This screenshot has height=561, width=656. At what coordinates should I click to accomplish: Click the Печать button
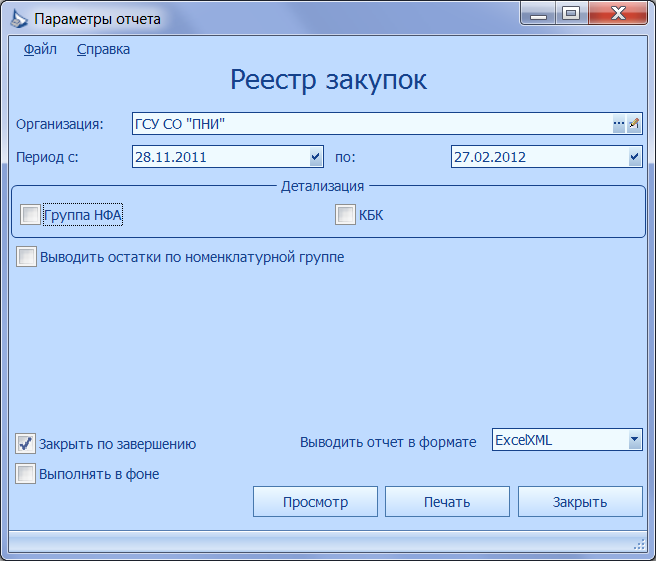point(447,502)
